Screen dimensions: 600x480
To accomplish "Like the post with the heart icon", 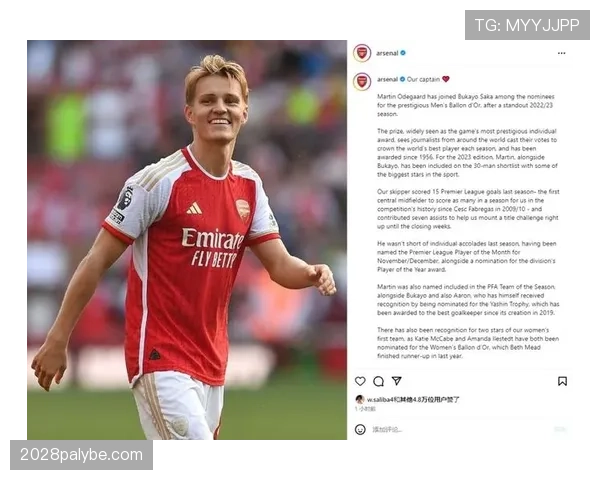I will coord(360,381).
